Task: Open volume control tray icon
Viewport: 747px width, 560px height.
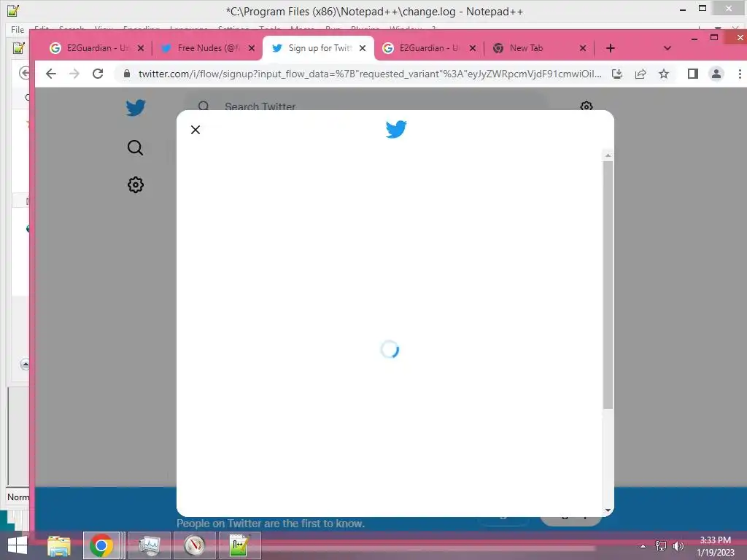Action: tap(678, 546)
